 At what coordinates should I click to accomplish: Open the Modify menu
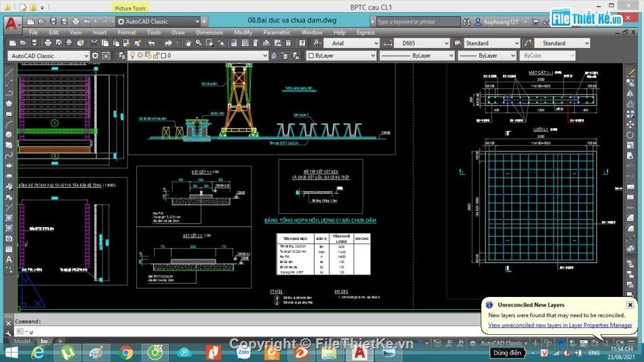point(243,32)
